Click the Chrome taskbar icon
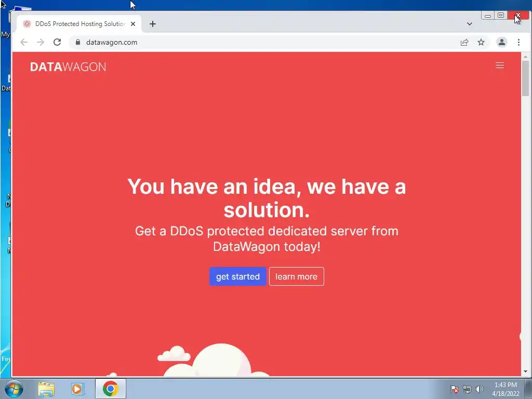532x399 pixels. tap(110, 389)
